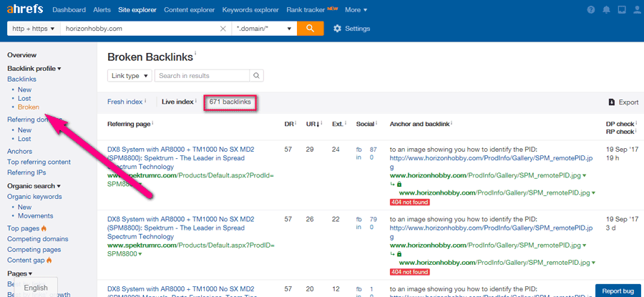Click the magnifier in Search in results

[256, 76]
